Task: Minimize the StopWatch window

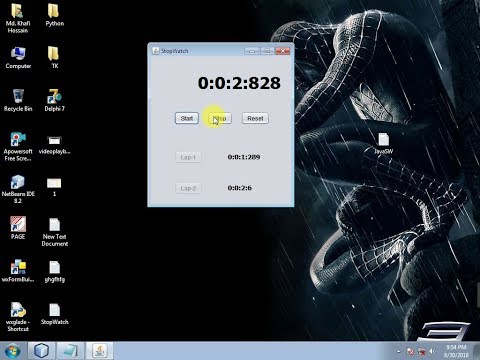Action: pos(252,51)
